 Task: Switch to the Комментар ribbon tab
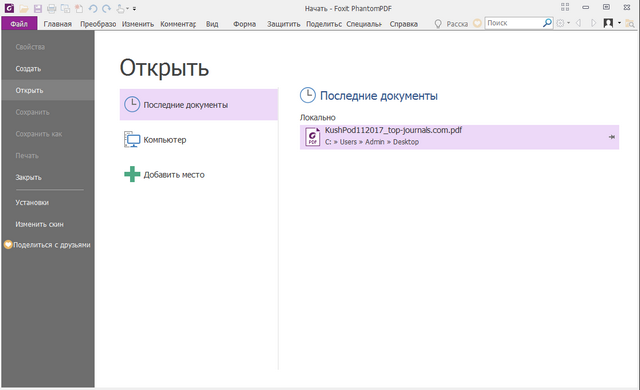coord(178,24)
